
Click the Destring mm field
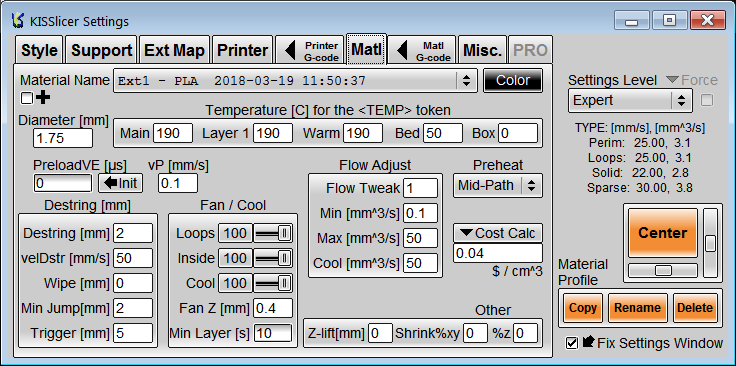[133, 233]
